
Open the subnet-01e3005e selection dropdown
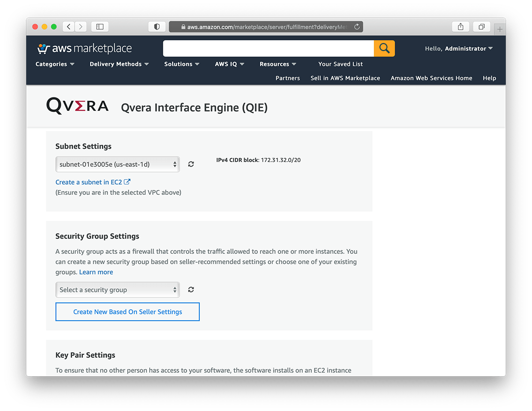tap(118, 164)
